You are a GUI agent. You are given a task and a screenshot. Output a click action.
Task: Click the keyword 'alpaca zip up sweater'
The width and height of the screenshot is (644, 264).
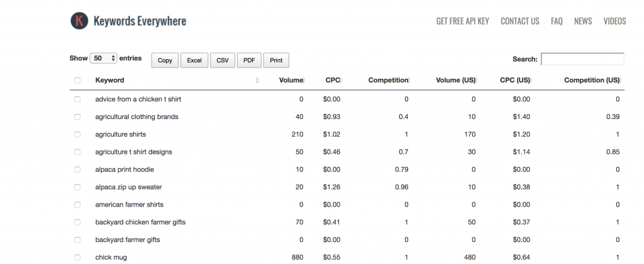128,187
